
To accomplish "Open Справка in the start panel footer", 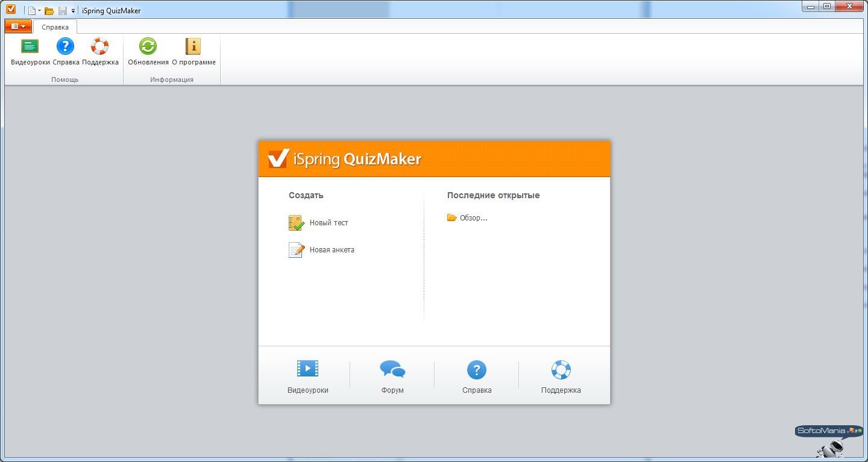I will [477, 376].
